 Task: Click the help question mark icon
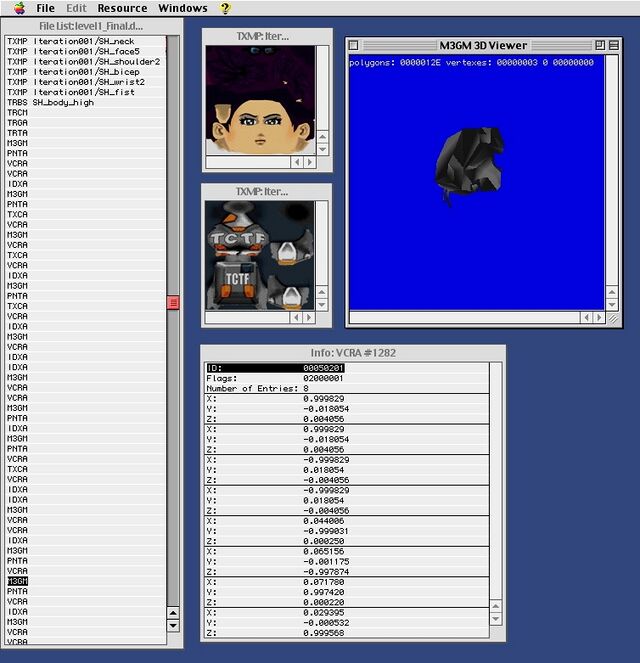coord(226,8)
